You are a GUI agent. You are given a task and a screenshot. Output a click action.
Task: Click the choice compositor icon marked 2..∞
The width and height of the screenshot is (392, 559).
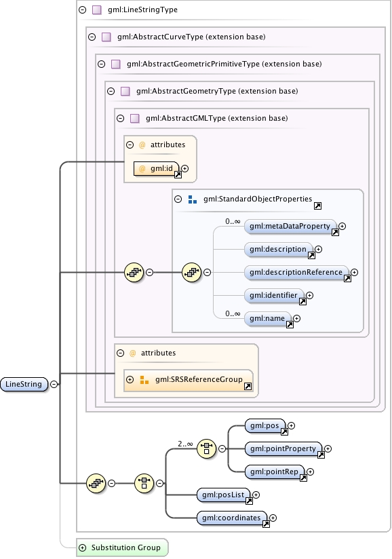207,448
